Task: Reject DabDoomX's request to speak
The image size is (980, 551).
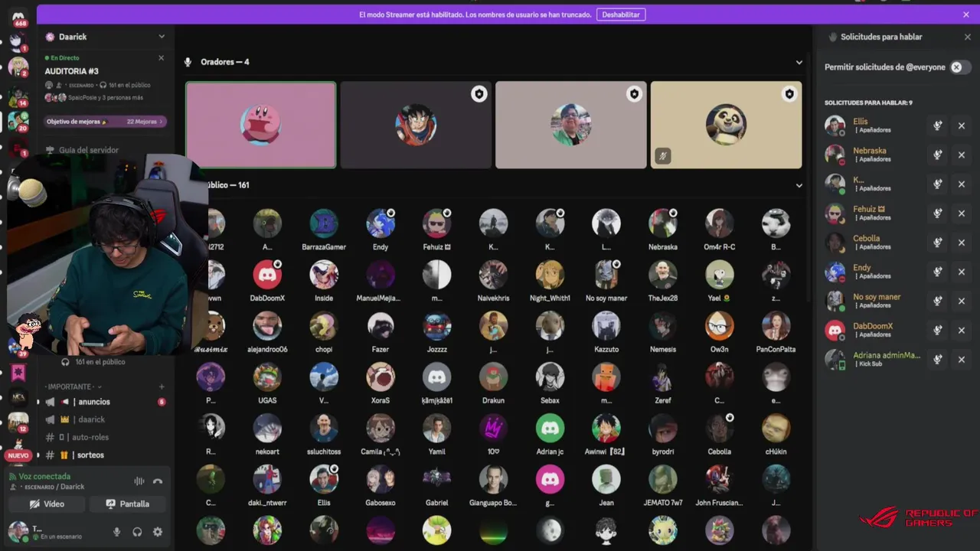Action: [x=962, y=331]
